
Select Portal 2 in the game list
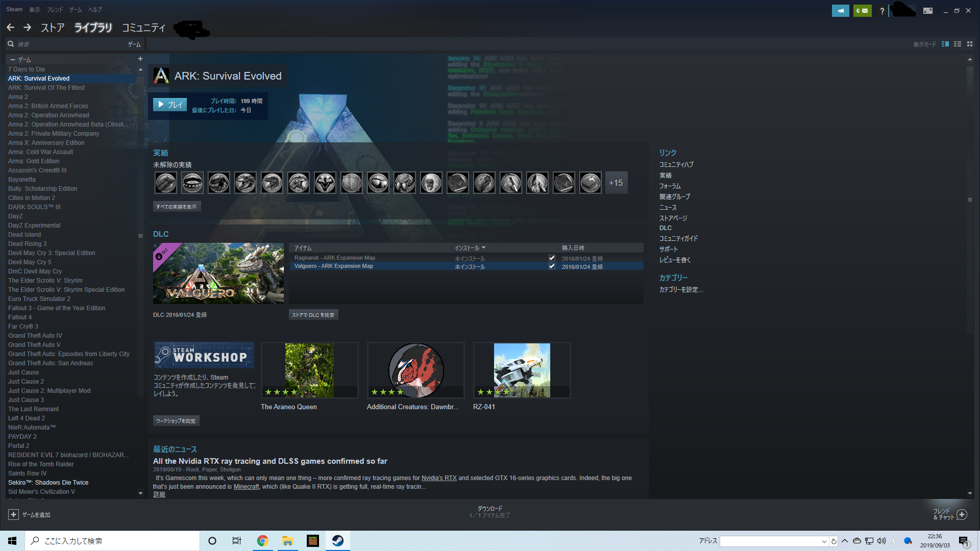pyautogui.click(x=19, y=446)
